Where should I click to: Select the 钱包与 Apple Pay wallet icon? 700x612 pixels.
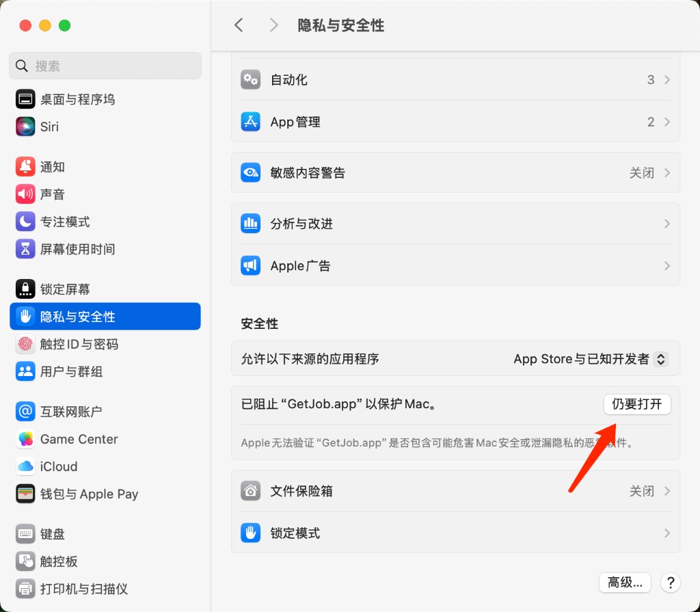pos(25,494)
